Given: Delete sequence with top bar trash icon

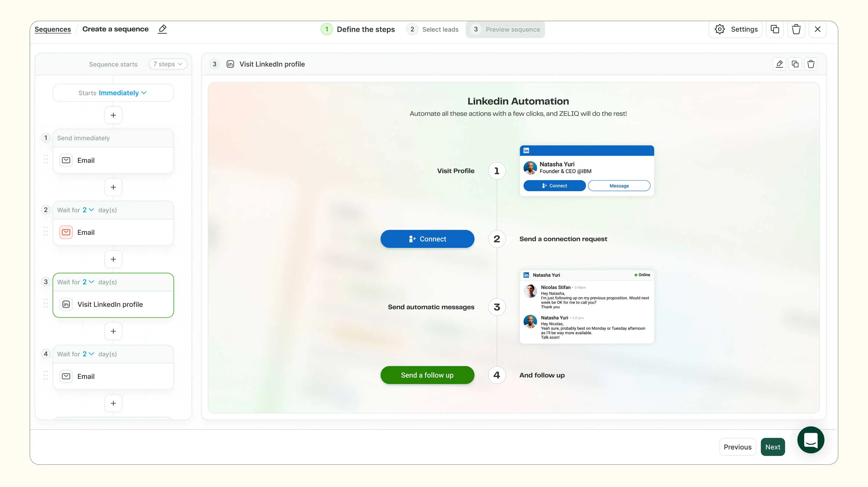Looking at the screenshot, I should [796, 29].
